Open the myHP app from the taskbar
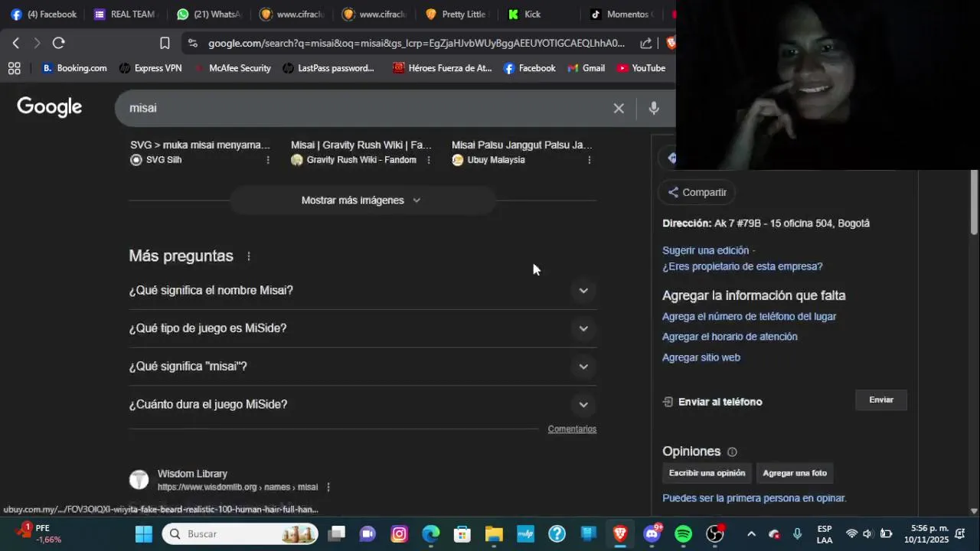The width and height of the screenshot is (980, 551). click(x=525, y=533)
